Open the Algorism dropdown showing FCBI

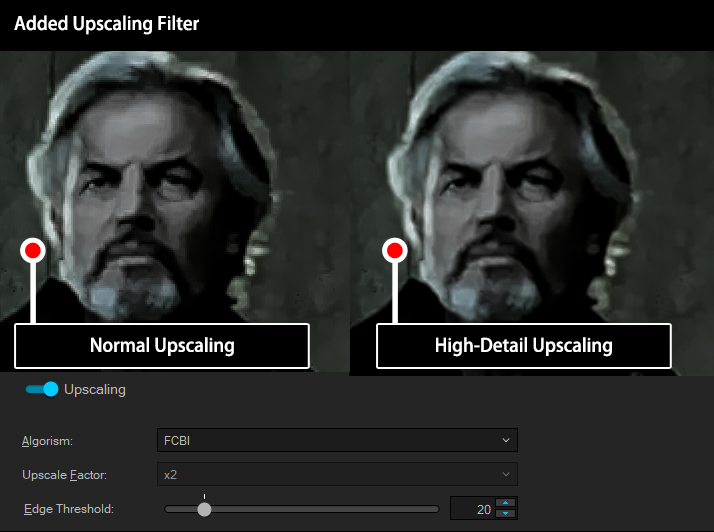click(x=337, y=440)
